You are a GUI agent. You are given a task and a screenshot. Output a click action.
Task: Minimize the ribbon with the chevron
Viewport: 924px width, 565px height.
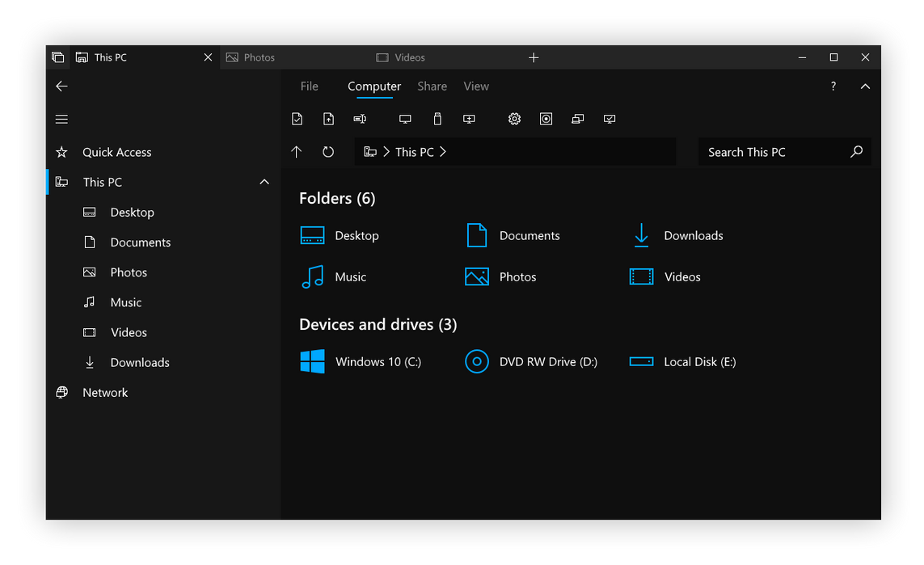click(865, 86)
